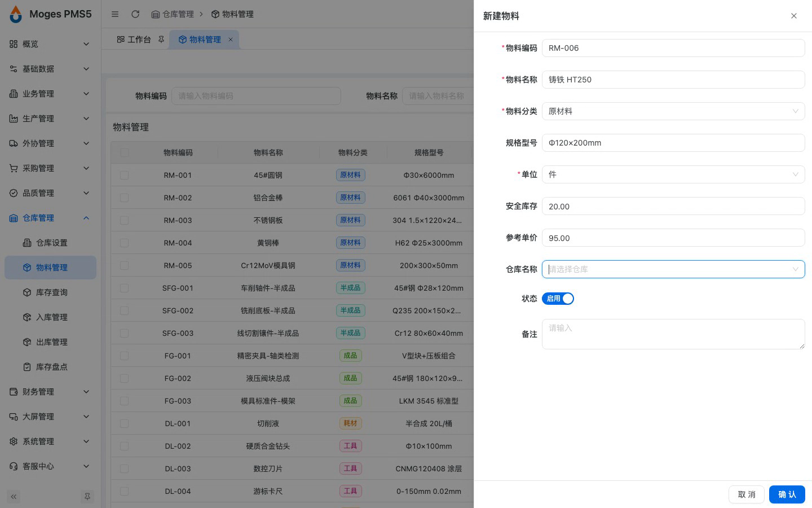
Task: Close the 新建物料 drawer
Action: [x=794, y=16]
